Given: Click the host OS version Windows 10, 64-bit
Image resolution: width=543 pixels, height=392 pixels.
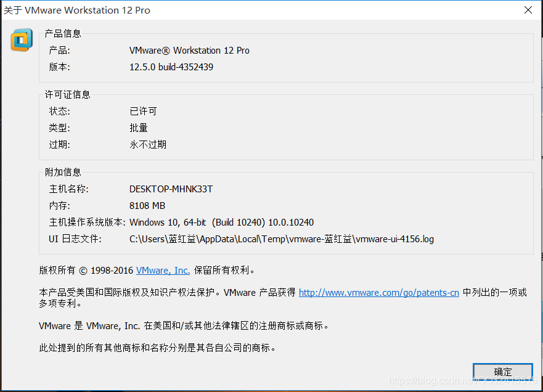Looking at the screenshot, I should pyautogui.click(x=222, y=223).
